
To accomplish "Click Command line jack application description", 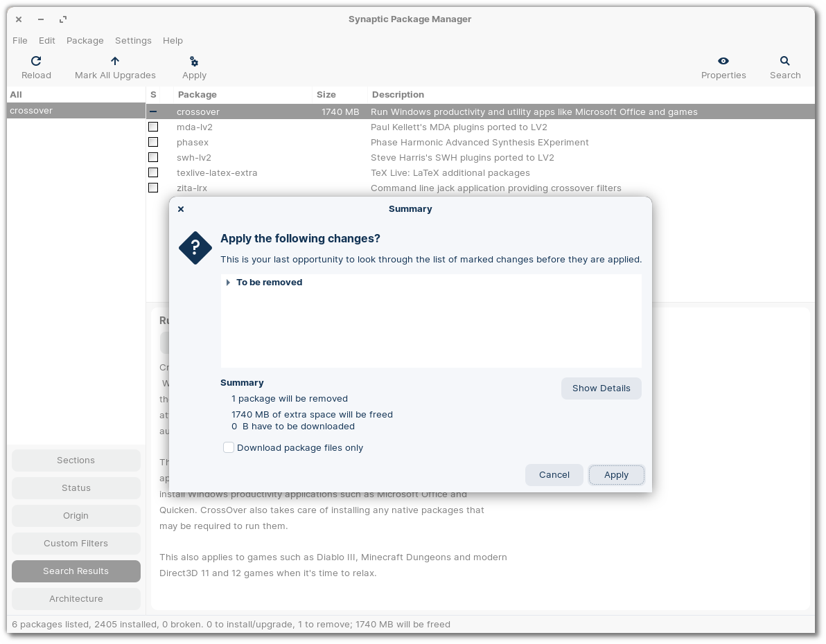I will tap(495, 188).
